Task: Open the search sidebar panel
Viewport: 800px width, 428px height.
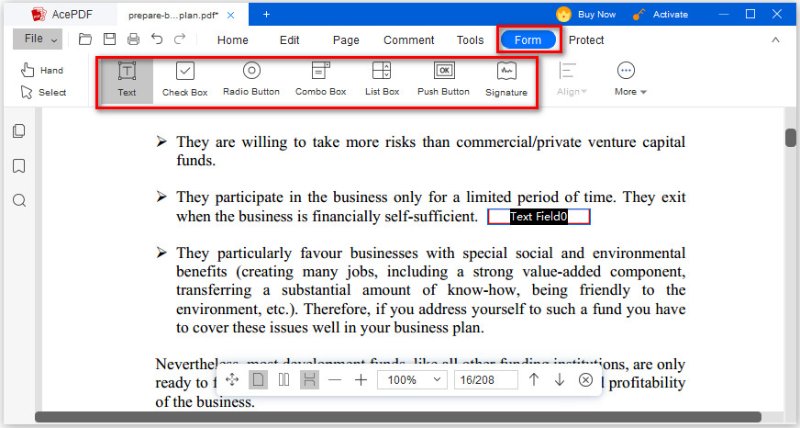Action: tap(19, 200)
